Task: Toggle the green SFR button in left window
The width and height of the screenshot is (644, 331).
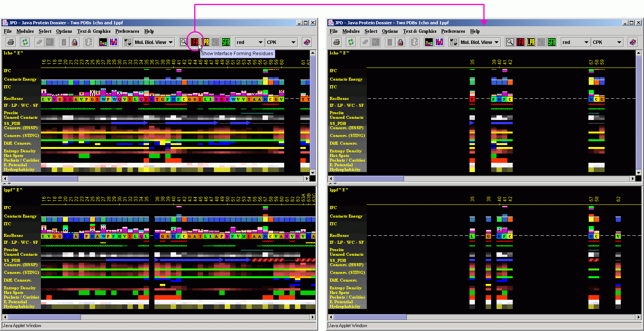Action: coord(226,42)
